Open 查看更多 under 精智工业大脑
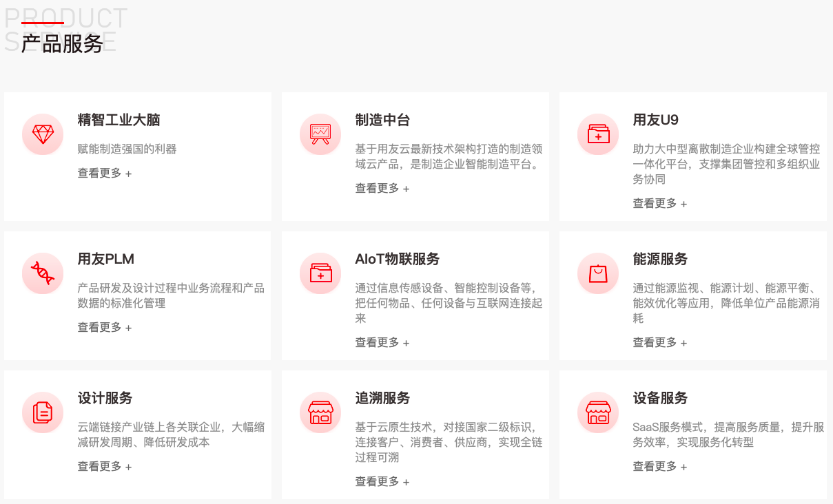The image size is (833, 504). point(105,174)
